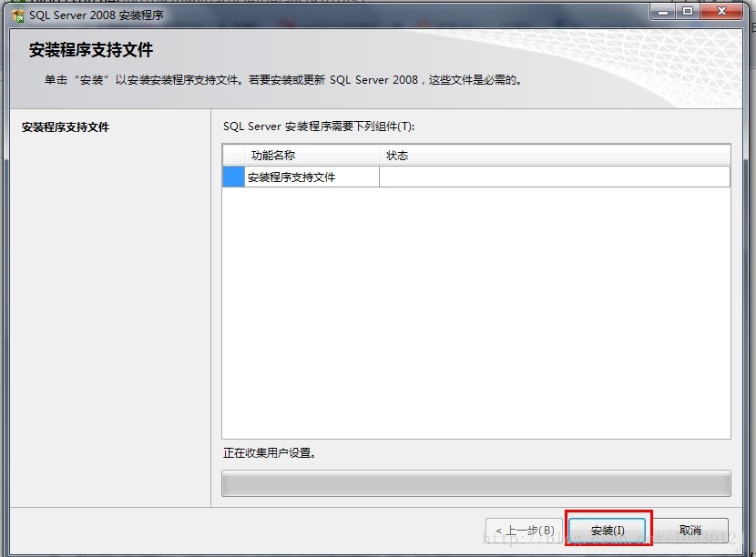Click the empty corner header cell of table
The height and width of the screenshot is (557, 756).
point(234,155)
